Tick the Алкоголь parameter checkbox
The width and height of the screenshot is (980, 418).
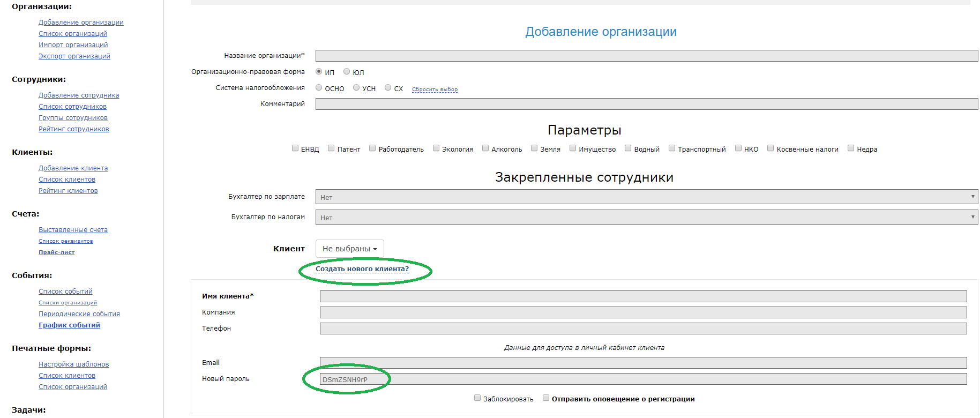(485, 148)
